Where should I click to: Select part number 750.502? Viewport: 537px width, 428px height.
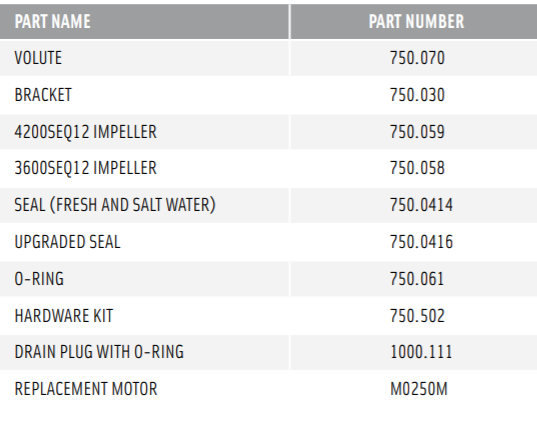click(417, 316)
